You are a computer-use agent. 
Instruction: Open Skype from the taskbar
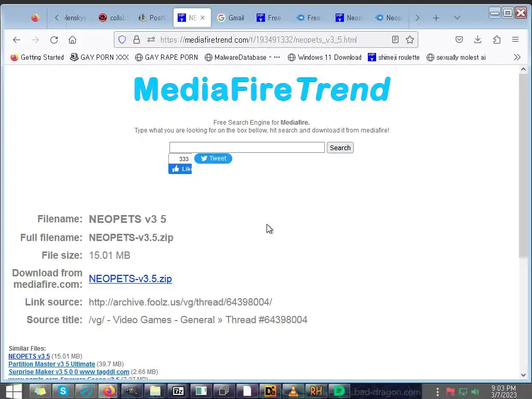click(63, 391)
